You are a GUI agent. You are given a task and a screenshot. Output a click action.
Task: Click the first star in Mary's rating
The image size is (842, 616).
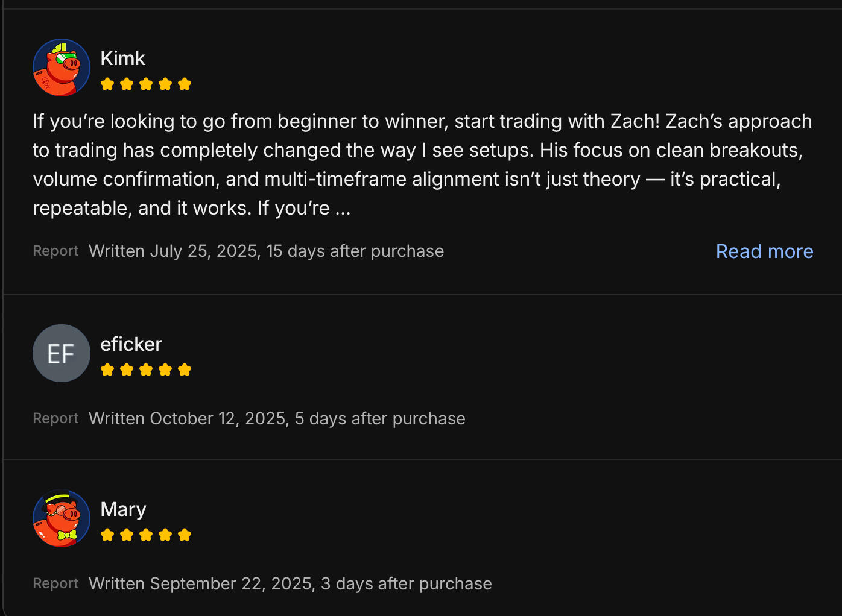click(107, 535)
